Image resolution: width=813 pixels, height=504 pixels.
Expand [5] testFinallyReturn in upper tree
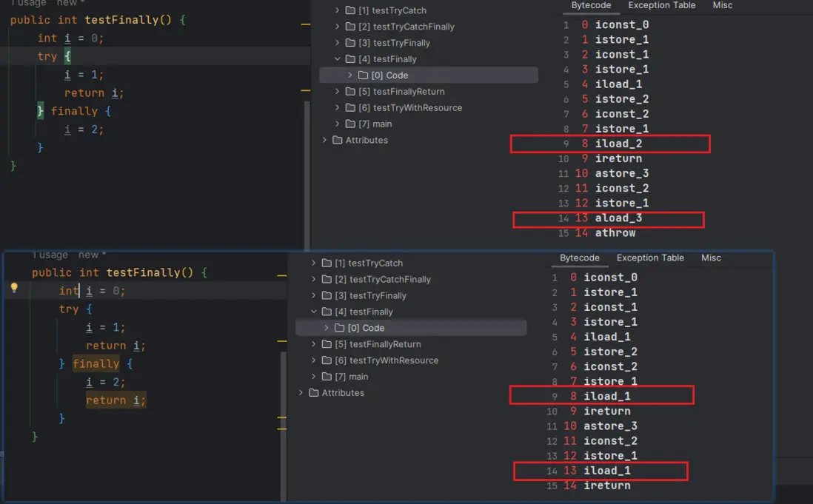[337, 91]
